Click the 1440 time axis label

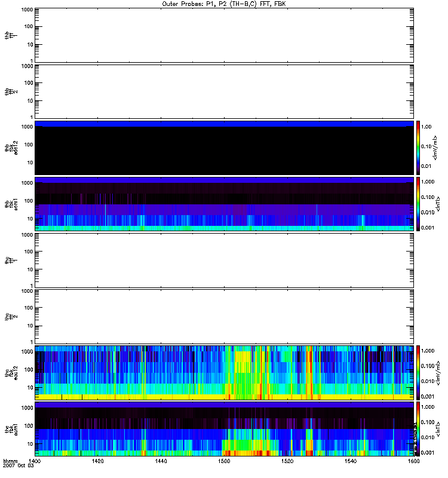[161, 462]
